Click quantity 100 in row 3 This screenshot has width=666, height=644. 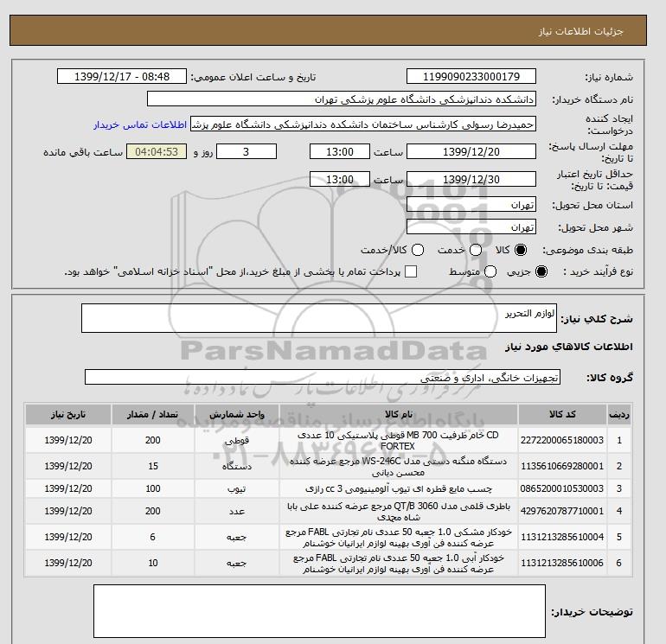[153, 488]
